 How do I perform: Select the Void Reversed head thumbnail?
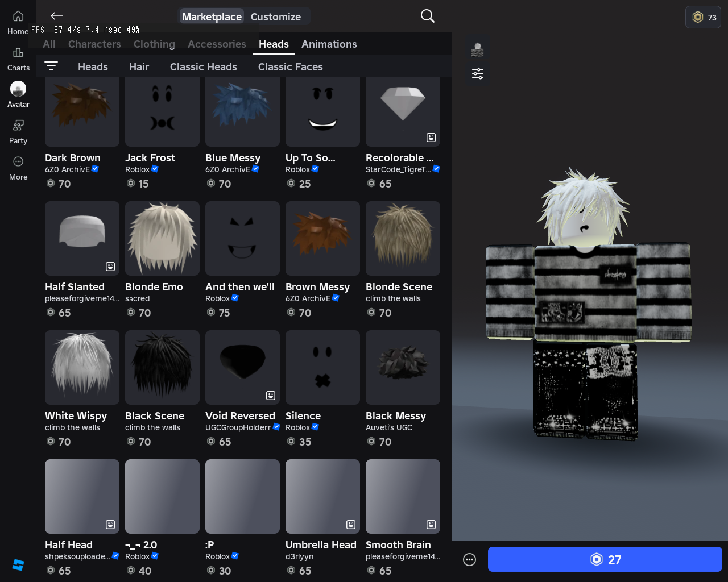242,367
